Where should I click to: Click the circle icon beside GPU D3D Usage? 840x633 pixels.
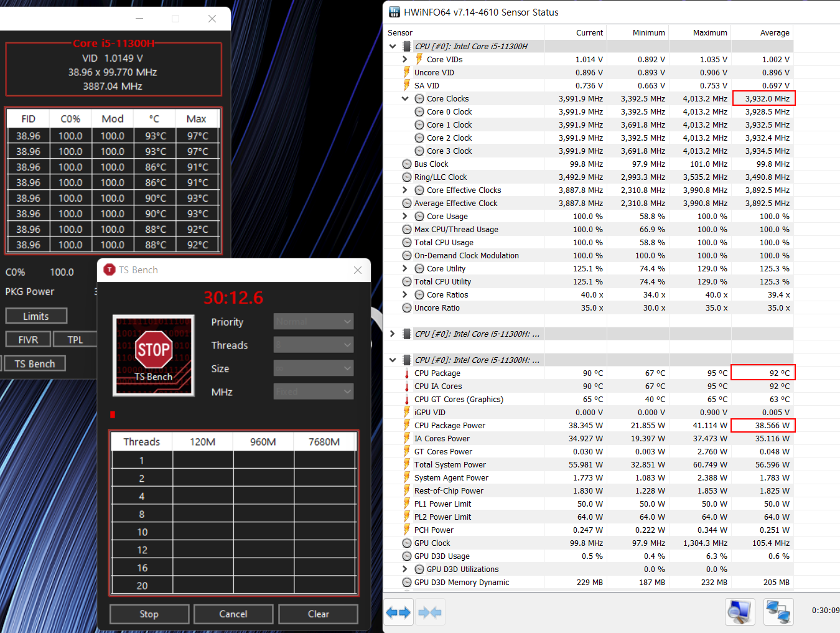407,556
